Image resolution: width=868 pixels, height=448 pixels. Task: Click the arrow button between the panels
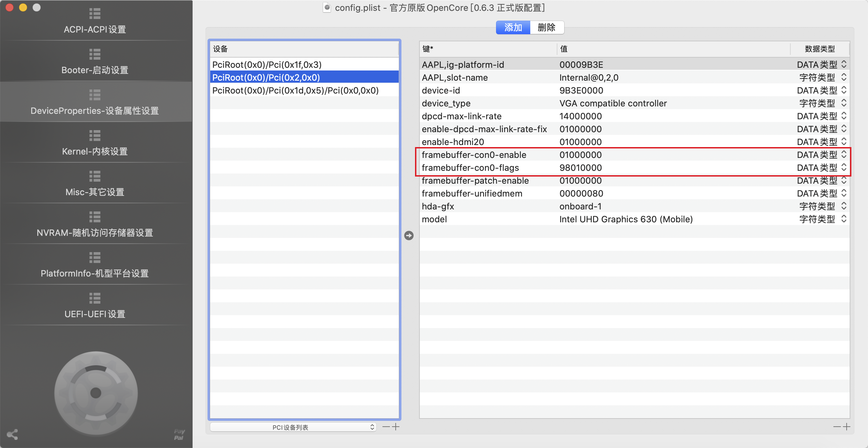[409, 236]
